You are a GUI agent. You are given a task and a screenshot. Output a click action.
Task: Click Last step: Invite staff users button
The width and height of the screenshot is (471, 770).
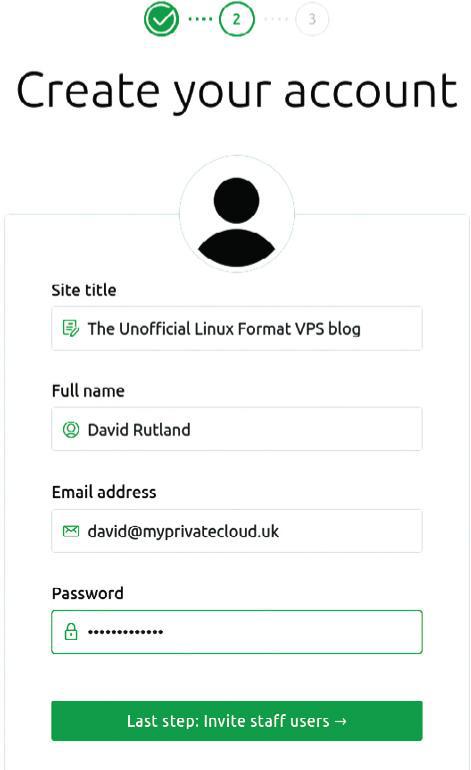pos(237,721)
